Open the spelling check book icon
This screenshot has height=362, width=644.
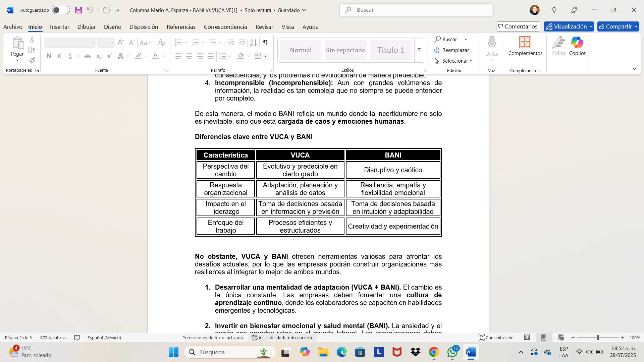[x=77, y=338]
